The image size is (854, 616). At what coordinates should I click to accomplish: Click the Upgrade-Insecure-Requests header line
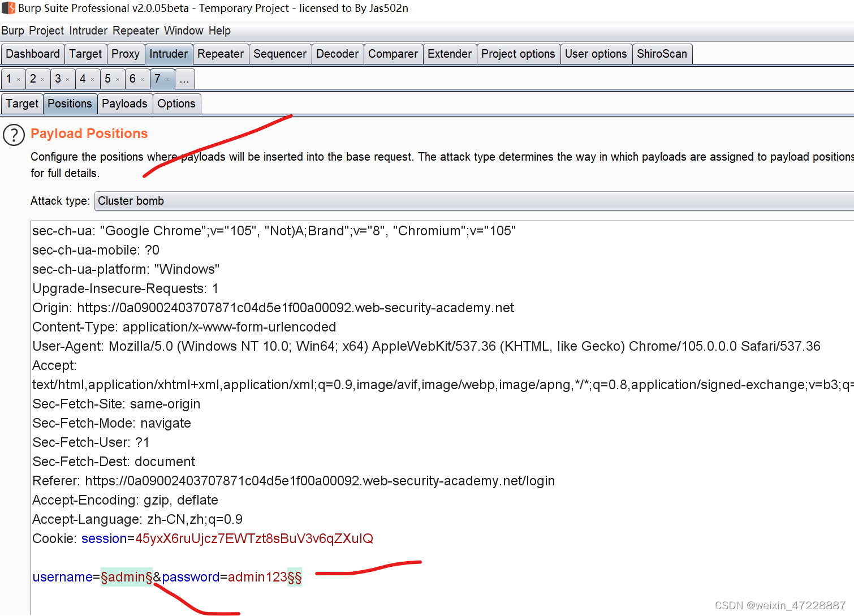pos(126,288)
